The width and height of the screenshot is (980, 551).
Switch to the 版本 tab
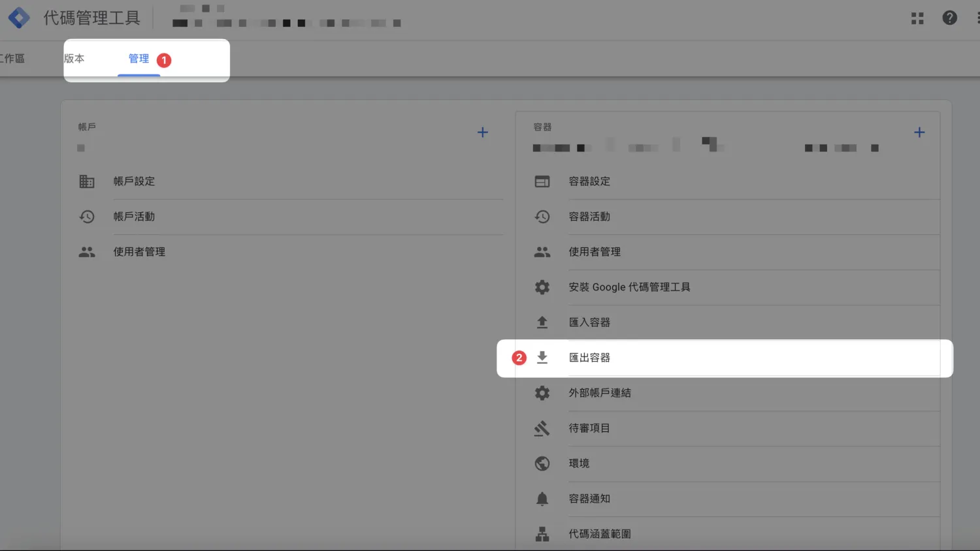coord(74,58)
